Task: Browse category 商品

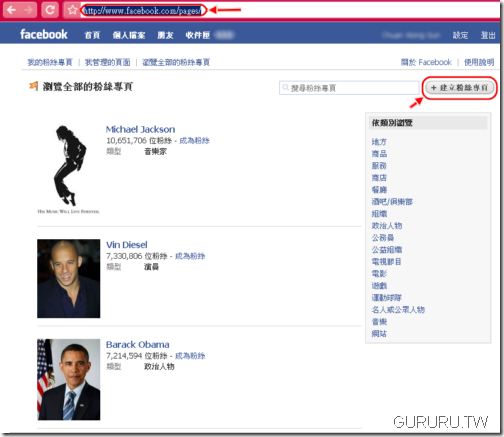Action: click(379, 154)
